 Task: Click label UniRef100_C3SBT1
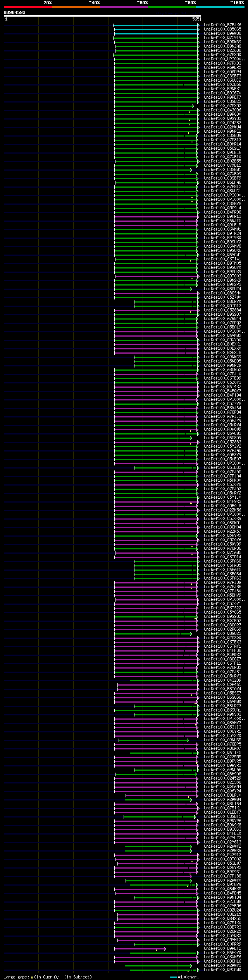(x=222, y=817)
